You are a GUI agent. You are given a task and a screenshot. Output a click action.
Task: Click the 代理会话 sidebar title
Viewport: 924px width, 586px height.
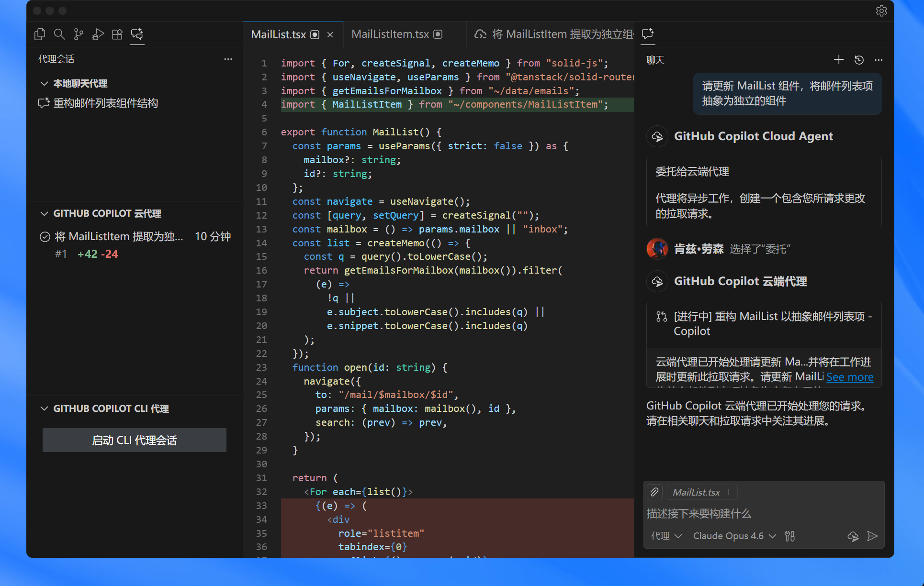point(56,59)
